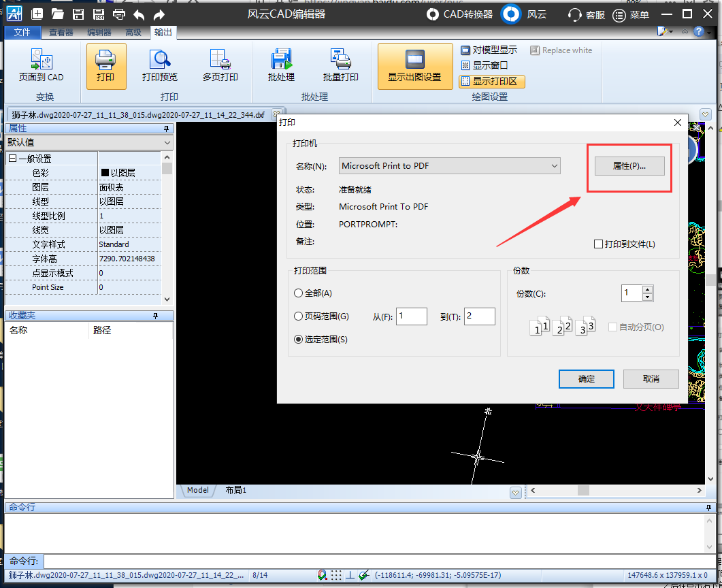This screenshot has height=588, width=722.
Task: Open the 文件 file menu
Action: click(22, 32)
